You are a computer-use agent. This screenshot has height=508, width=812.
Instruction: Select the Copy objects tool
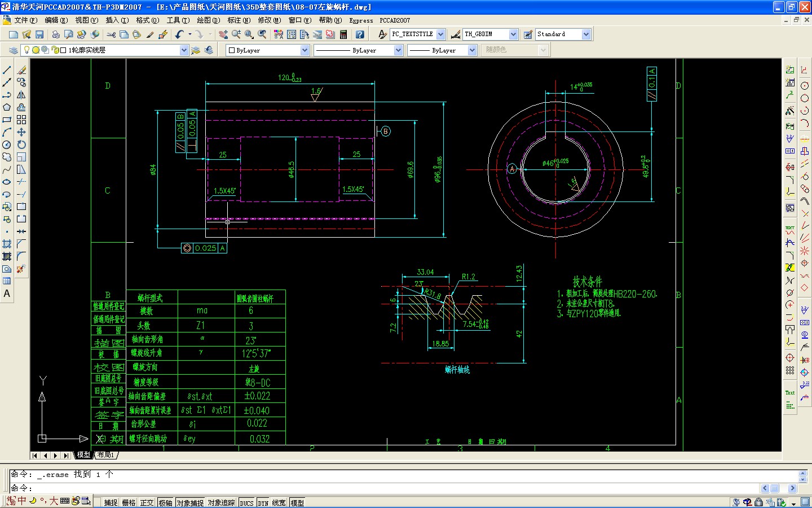click(21, 82)
